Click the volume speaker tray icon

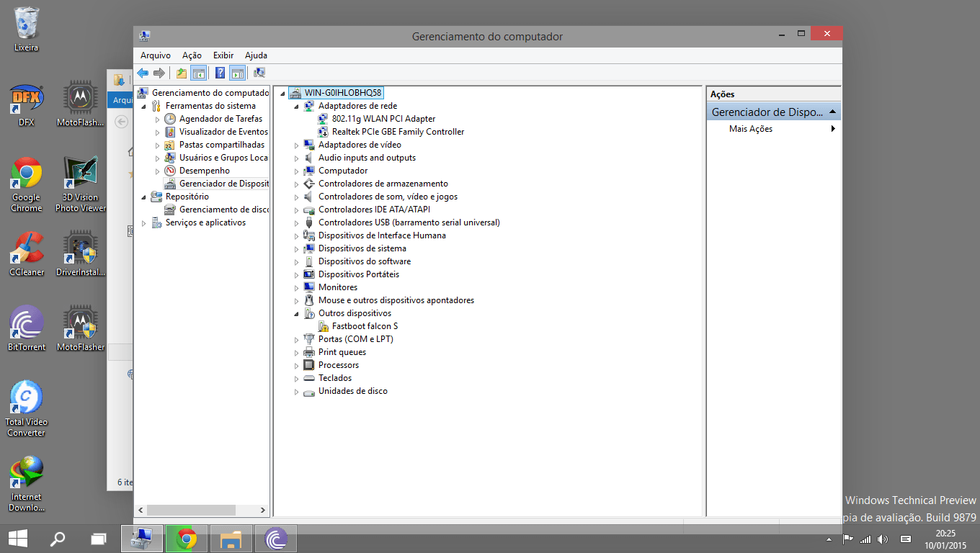pos(883,539)
